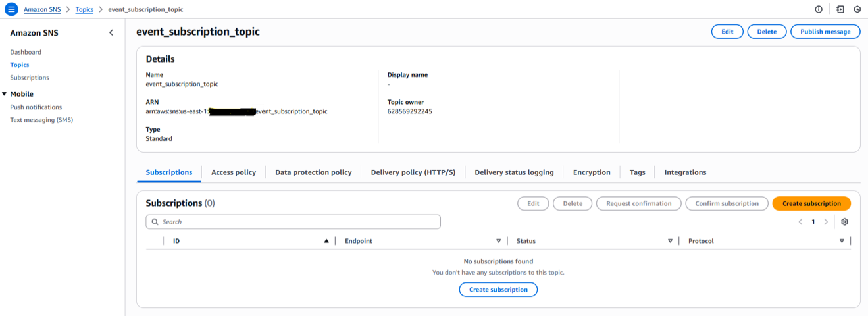
Task: Open the tutorials panel icon in top bar
Action: pyautogui.click(x=840, y=9)
